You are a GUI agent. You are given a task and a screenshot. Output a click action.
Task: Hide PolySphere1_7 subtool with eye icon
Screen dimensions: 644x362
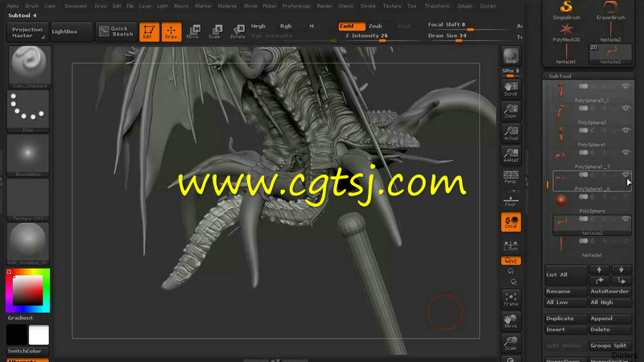pyautogui.click(x=625, y=152)
